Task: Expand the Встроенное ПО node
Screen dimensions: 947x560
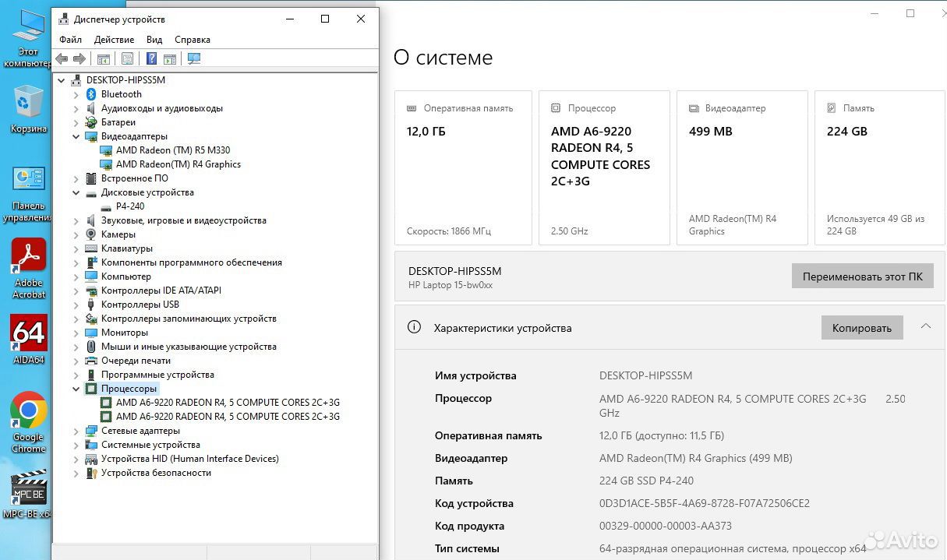Action: tap(76, 178)
